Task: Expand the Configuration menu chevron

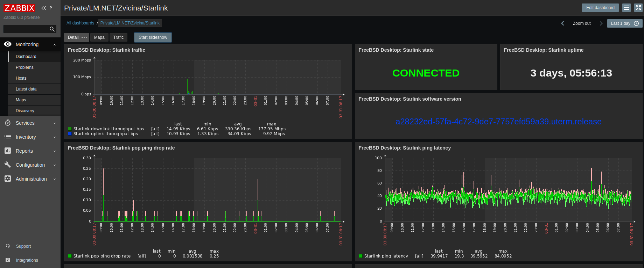Action: tap(55, 165)
